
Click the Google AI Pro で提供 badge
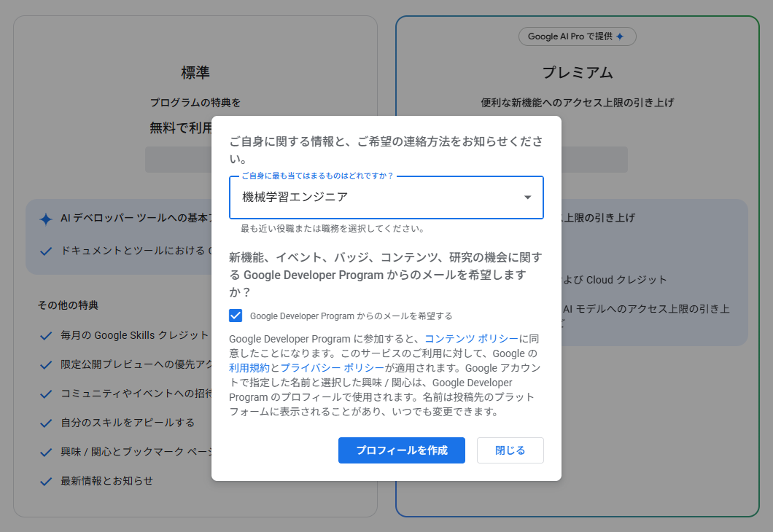coord(578,36)
